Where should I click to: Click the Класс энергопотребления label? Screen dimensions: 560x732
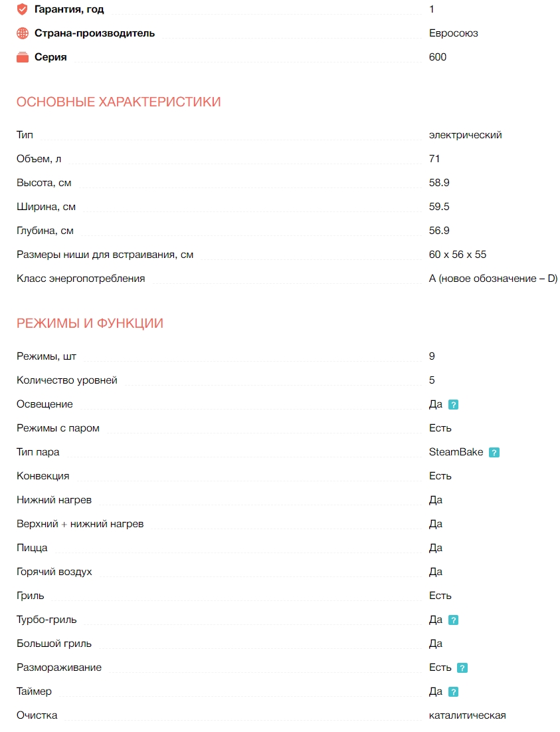[80, 279]
